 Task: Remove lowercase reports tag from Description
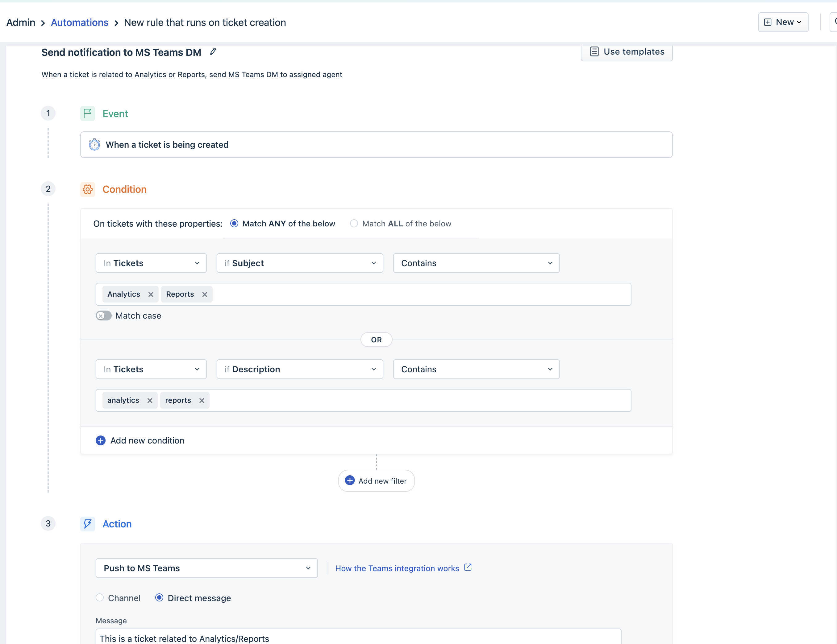click(x=202, y=400)
